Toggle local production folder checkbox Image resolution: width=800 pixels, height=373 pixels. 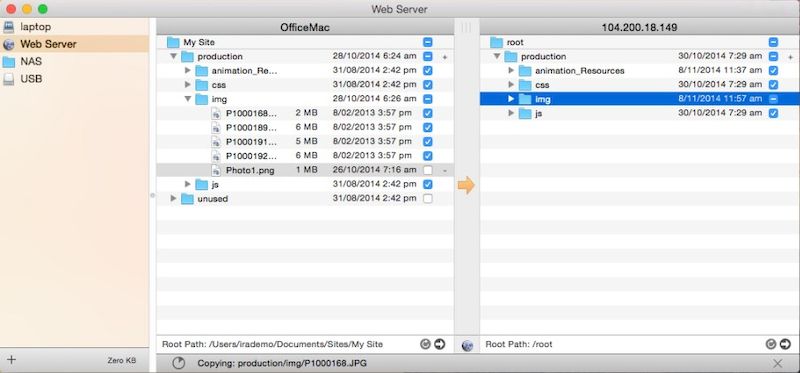[x=428, y=57]
